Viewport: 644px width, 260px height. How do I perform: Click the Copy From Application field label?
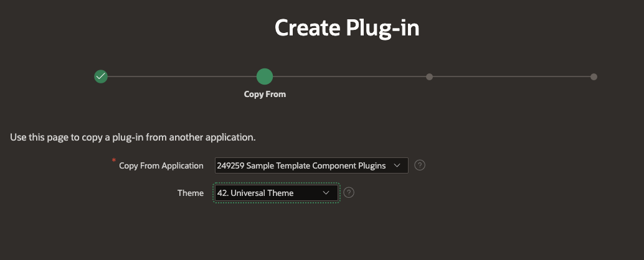click(161, 165)
